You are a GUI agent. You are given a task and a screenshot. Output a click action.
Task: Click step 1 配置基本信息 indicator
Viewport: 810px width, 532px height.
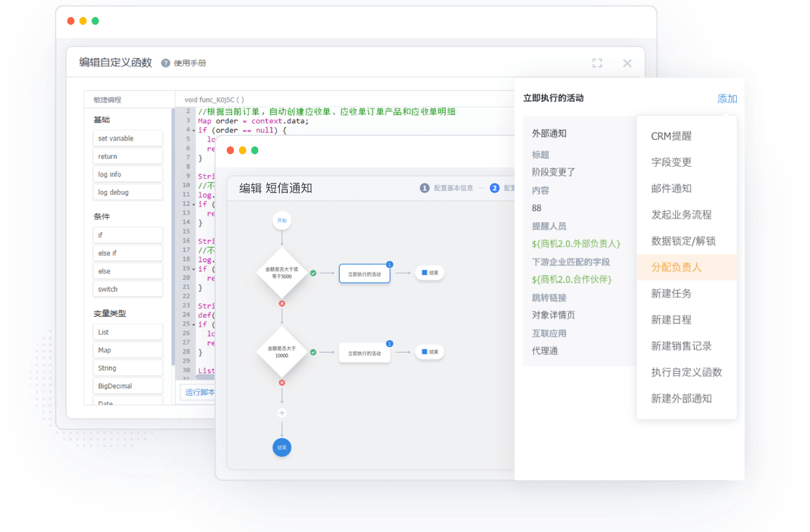[x=447, y=188]
